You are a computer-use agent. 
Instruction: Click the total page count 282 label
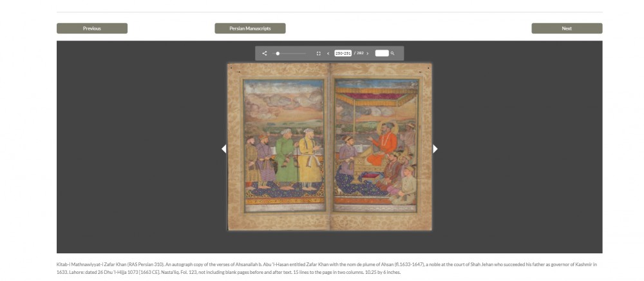click(x=359, y=53)
